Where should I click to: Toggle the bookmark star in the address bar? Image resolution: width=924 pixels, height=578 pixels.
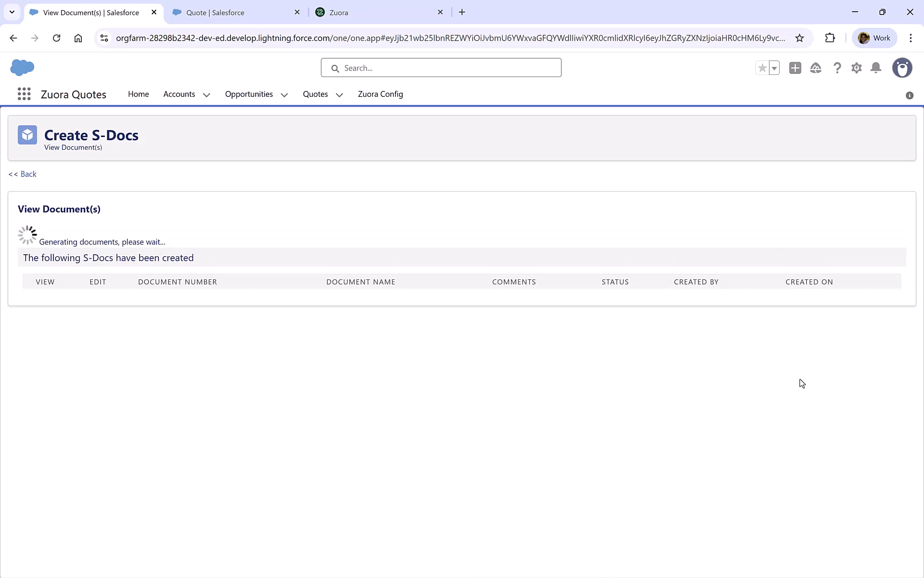point(799,38)
